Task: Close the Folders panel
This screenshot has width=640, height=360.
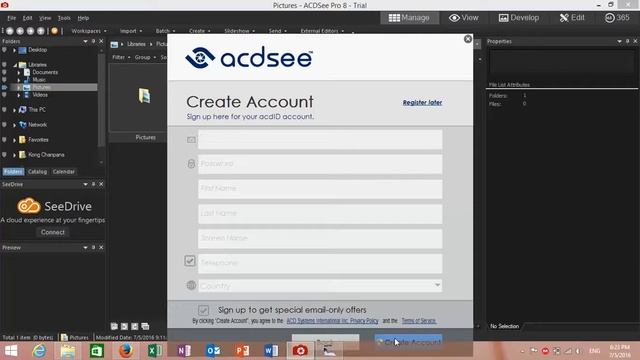Action: 101,41
